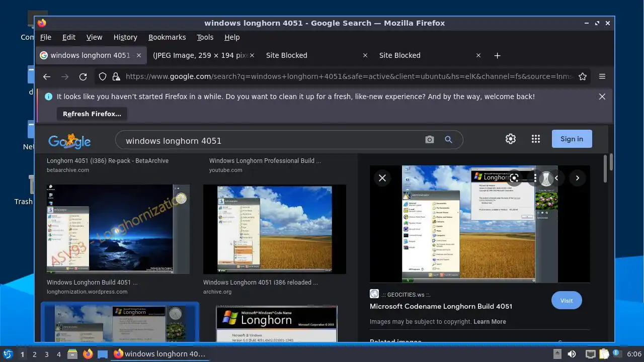Switch to workspace 3

(x=46, y=354)
